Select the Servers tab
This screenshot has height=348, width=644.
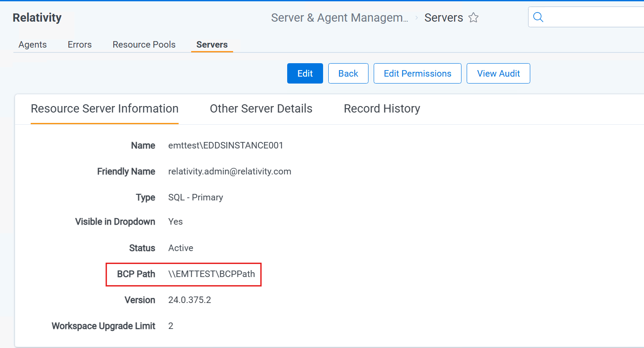click(x=212, y=45)
